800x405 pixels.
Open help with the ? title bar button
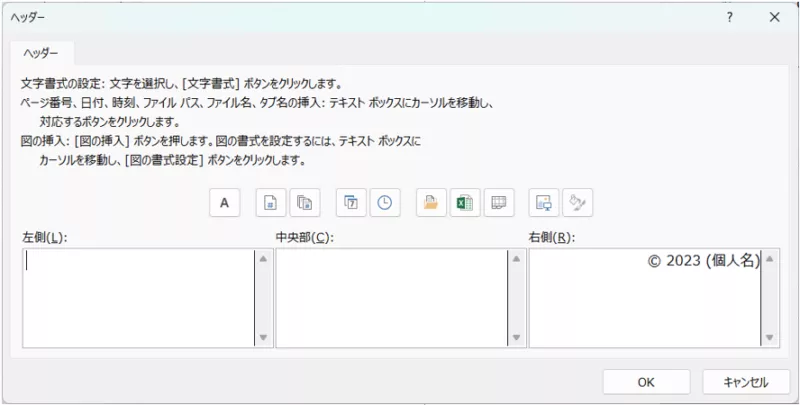click(x=730, y=17)
